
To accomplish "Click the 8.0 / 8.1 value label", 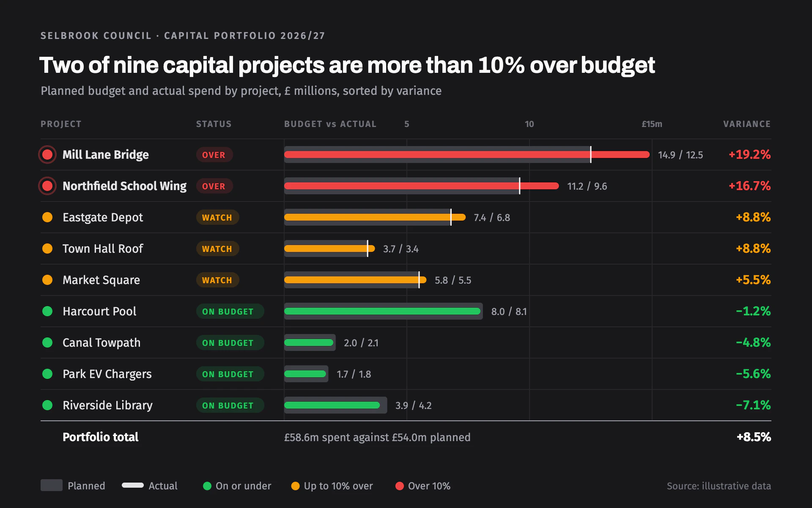I will (509, 312).
